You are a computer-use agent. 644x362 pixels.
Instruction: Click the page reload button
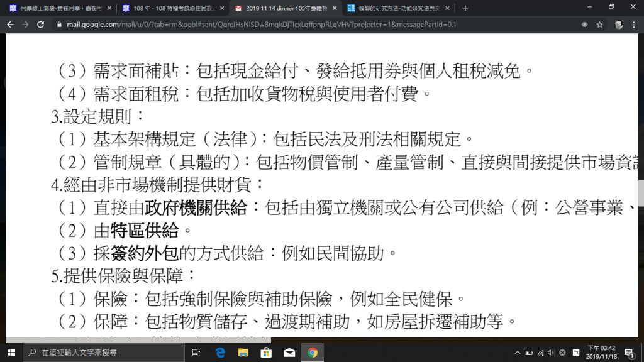point(40,24)
